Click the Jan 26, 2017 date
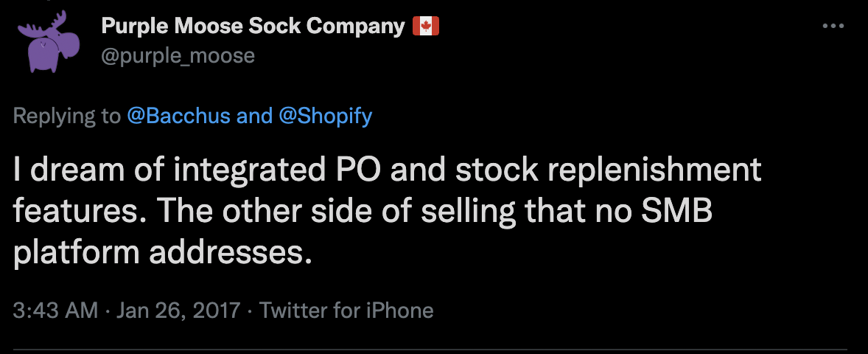Screen dimensions: 868x354 [178, 310]
